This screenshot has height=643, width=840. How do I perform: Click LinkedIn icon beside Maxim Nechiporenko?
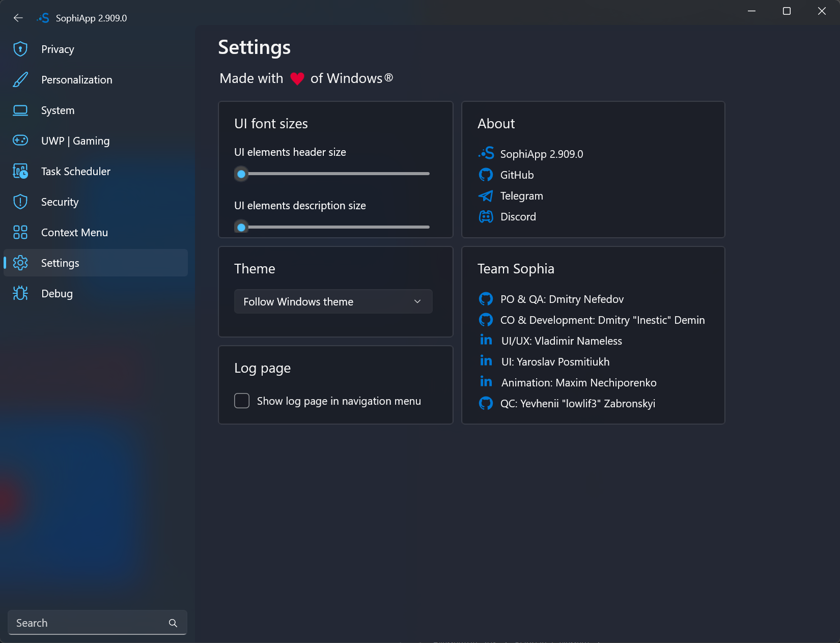coord(486,381)
